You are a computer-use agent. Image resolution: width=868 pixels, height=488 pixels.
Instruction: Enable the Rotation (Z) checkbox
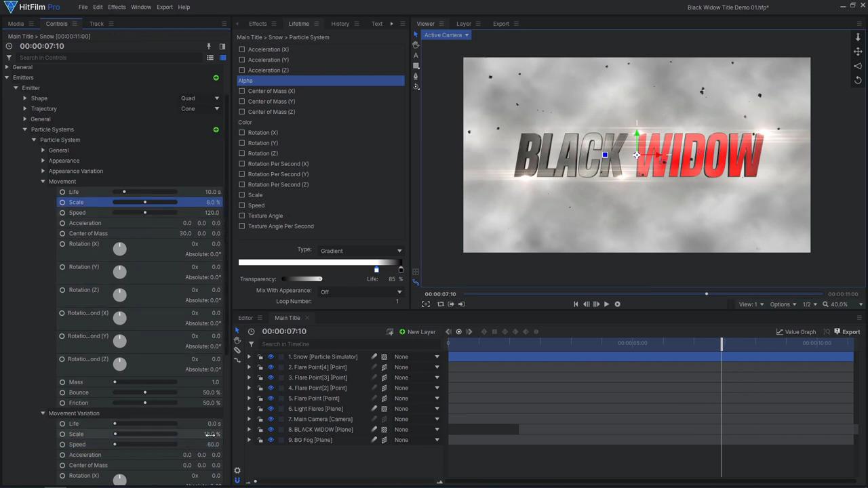click(242, 153)
